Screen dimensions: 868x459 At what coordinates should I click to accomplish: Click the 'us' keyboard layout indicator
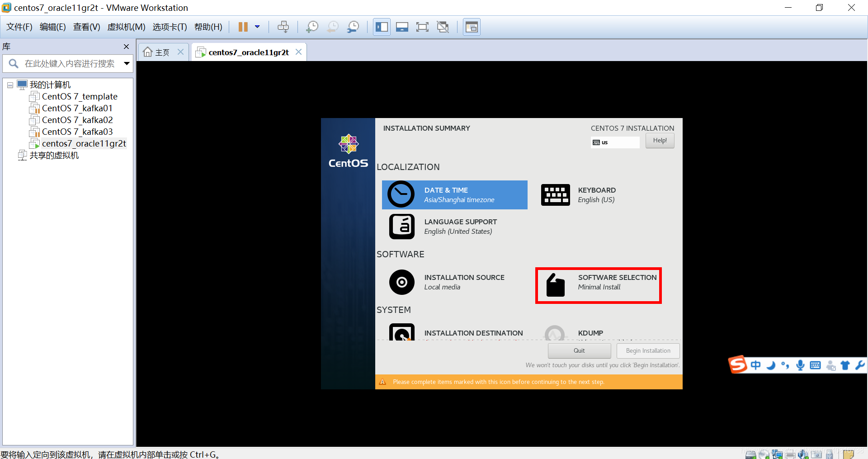click(615, 142)
